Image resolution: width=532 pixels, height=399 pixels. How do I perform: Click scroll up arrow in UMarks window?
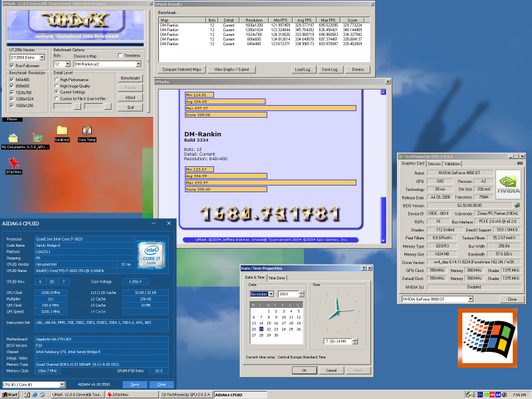tap(383, 92)
